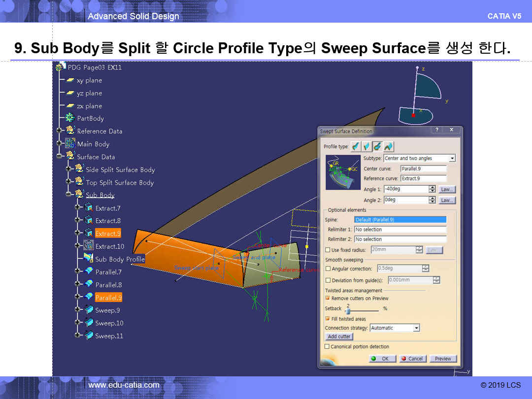Enable the Use fixed radius checkbox
The image size is (532, 399).
[x=328, y=250]
